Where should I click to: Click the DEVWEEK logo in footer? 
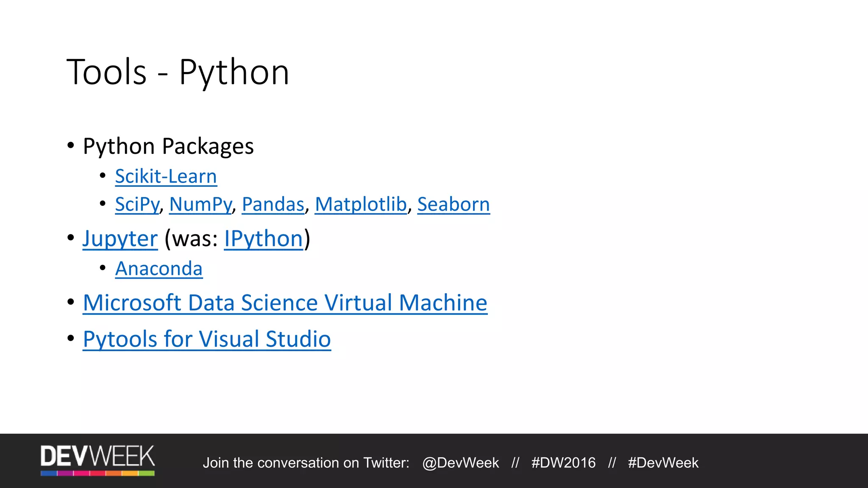97,456
